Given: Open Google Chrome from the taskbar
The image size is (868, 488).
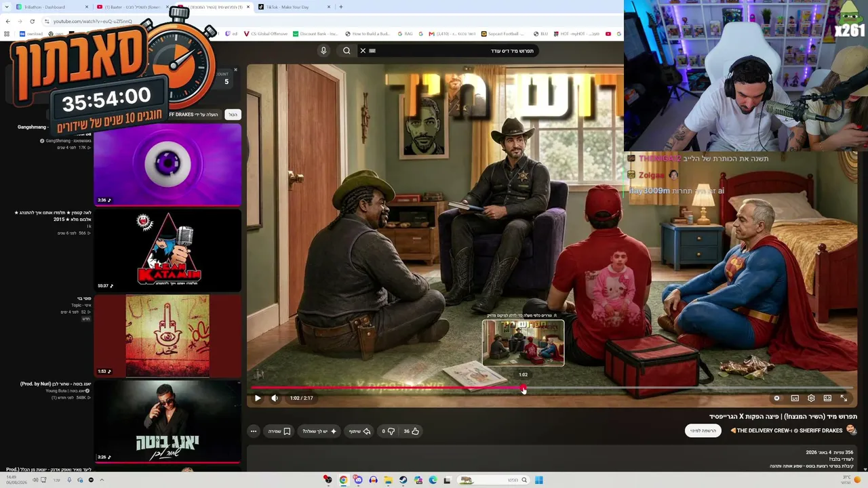Looking at the screenshot, I should 343,481.
